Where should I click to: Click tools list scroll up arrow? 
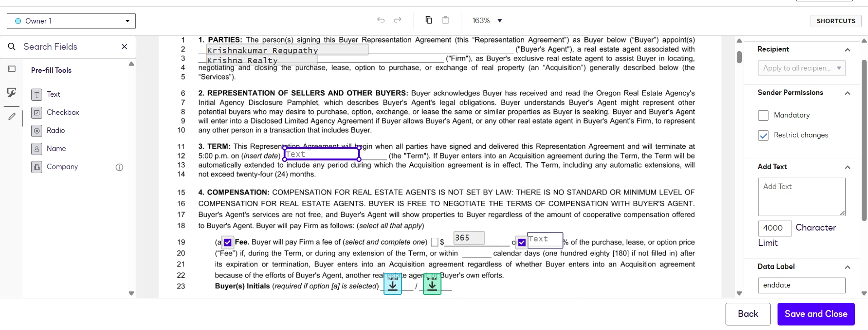131,64
